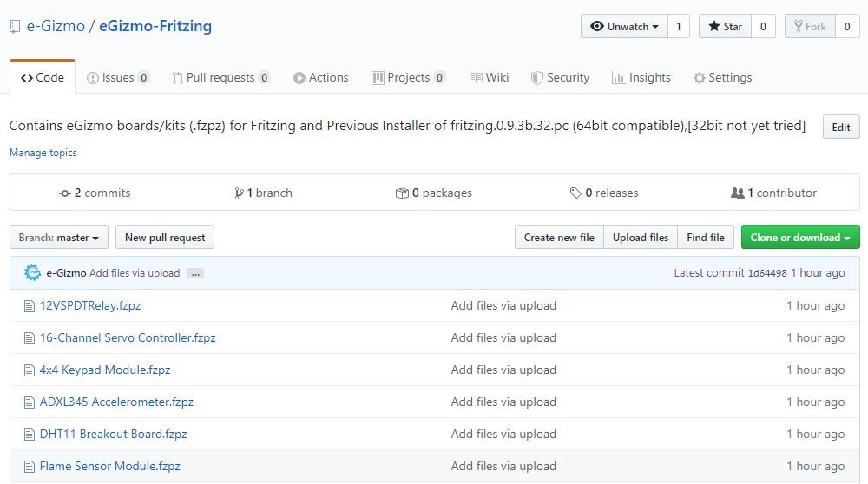The width and height of the screenshot is (868, 484).
Task: Switch to the Issues tab
Action: (118, 77)
